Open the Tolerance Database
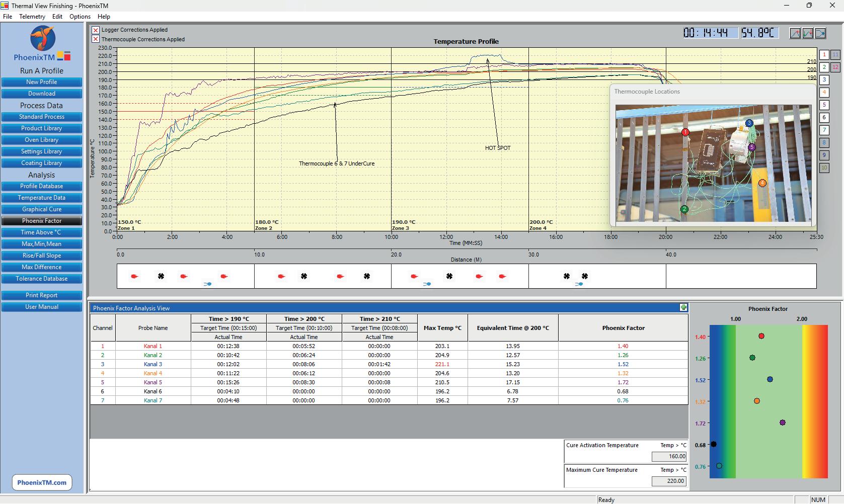This screenshot has height=504, width=844. coord(42,279)
